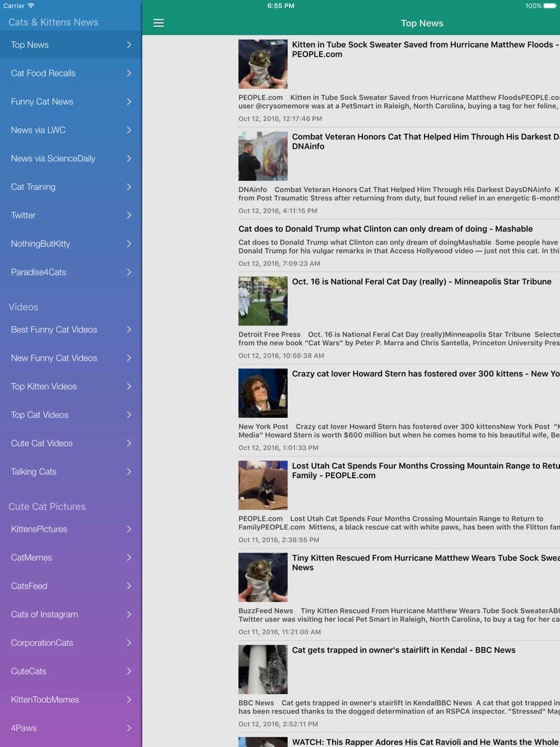The height and width of the screenshot is (747, 560).
Task: Open Crazy cat lover Howard Stern headline
Action: point(426,373)
